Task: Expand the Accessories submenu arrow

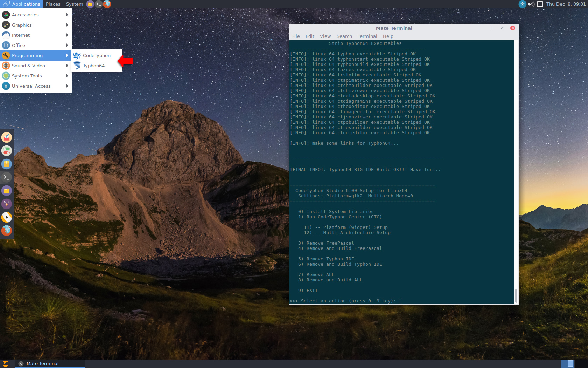Action: pyautogui.click(x=67, y=15)
